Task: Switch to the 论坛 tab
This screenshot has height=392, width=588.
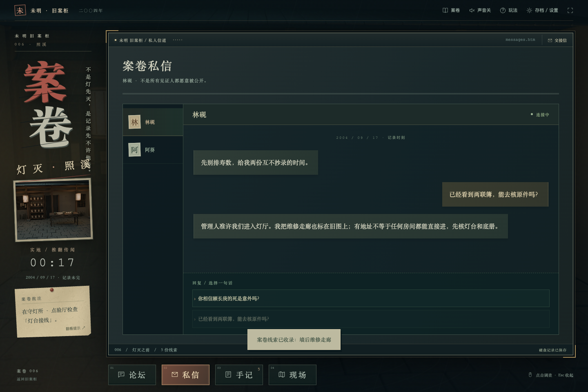Action: pyautogui.click(x=132, y=375)
